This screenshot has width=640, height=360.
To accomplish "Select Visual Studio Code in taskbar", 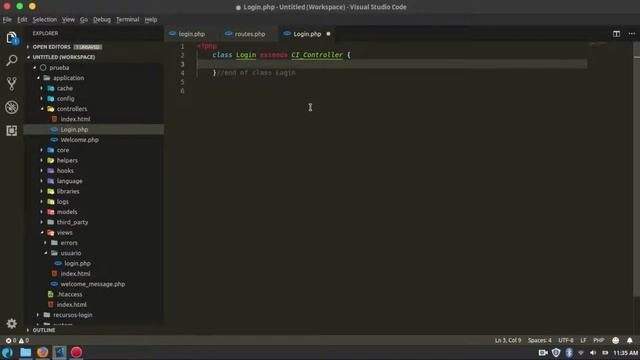I will pyautogui.click(x=60, y=352).
